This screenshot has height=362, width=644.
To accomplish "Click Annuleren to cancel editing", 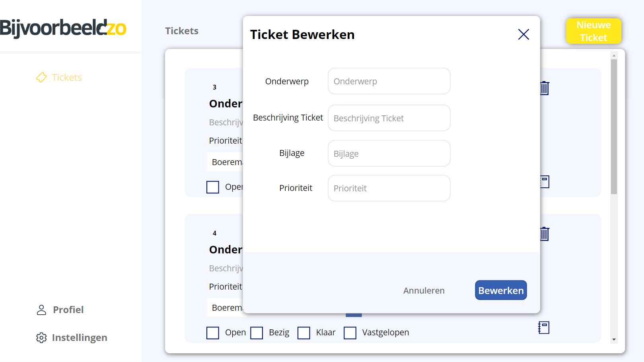I will tap(424, 291).
